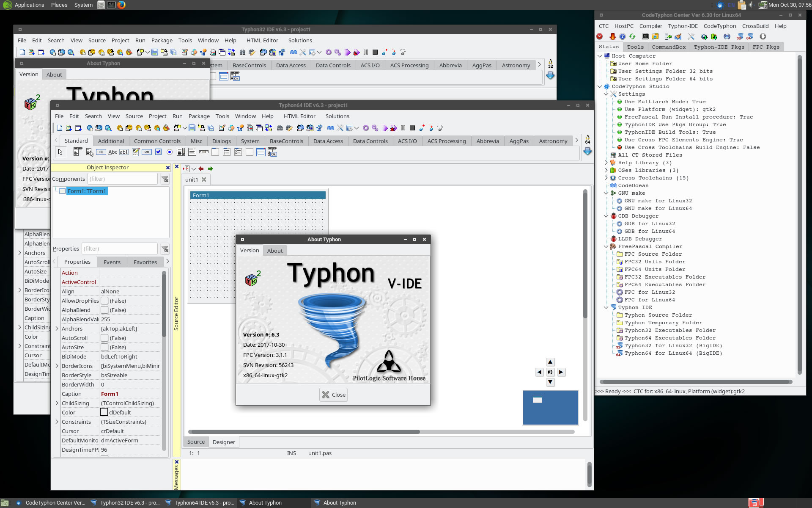Click the Color clDefault swatch
The image size is (812, 508).
point(104,412)
